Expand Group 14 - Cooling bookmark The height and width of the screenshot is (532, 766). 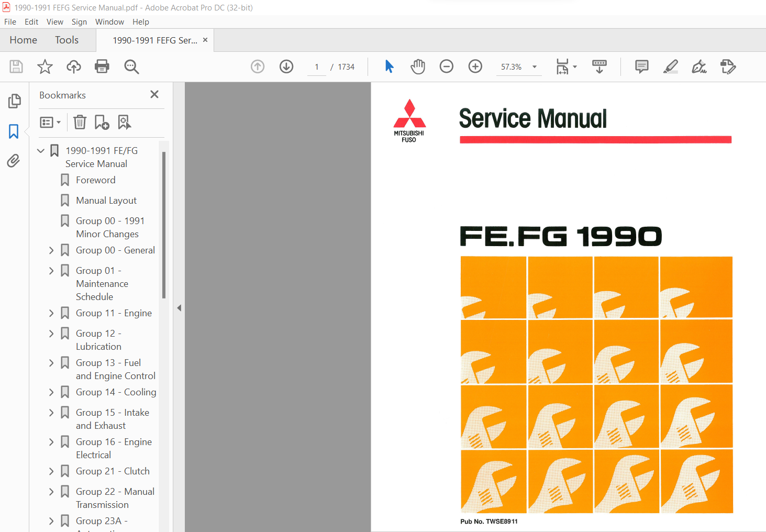pyautogui.click(x=51, y=392)
